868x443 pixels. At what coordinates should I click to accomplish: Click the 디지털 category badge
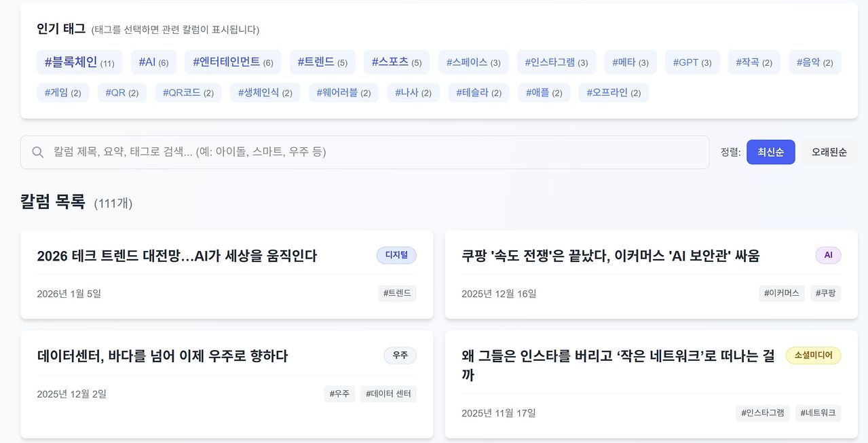(x=396, y=255)
